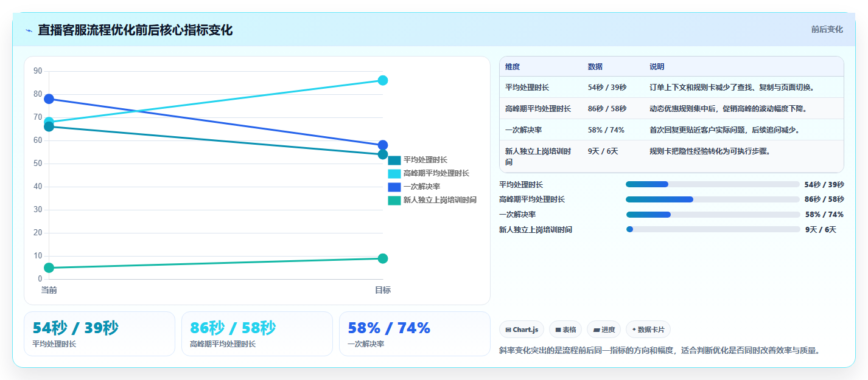868x380 pixels.
Task: Select the dark teal point at 54 on 目标
Action: (383, 154)
